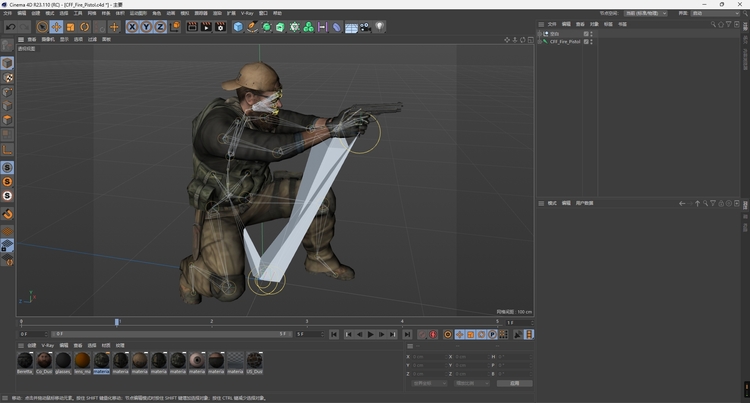Enable the first Snap 'S' icon

tap(7, 167)
